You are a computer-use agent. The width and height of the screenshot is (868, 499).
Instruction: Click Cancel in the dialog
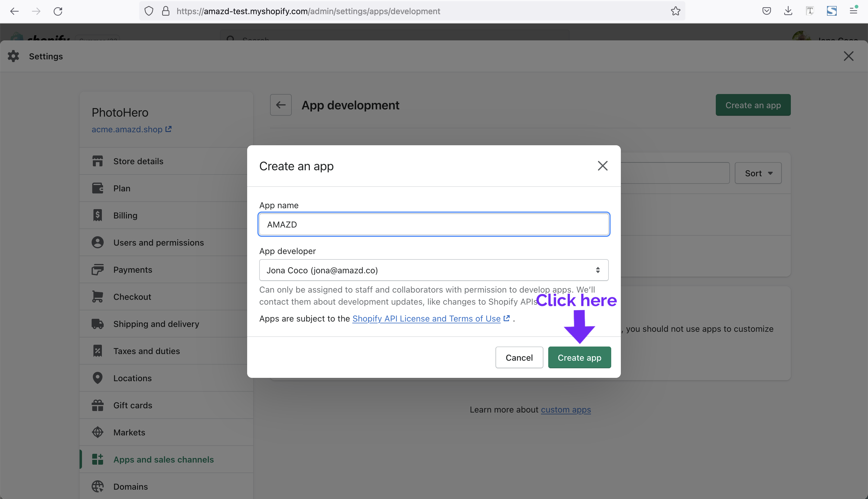pos(519,357)
